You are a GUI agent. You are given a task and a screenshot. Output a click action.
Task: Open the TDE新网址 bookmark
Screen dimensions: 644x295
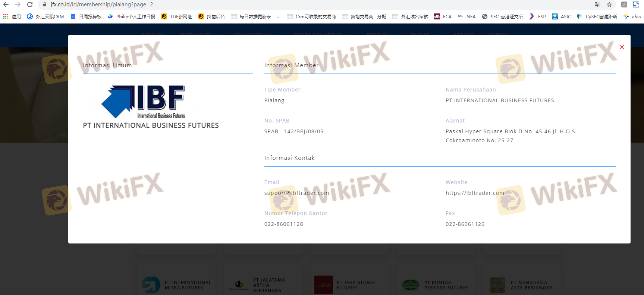176,16
